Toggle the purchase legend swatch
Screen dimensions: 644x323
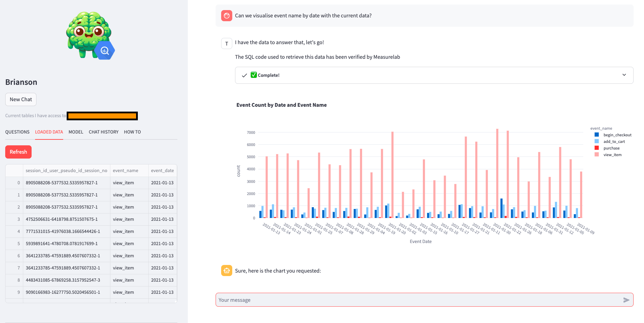[x=596, y=148]
